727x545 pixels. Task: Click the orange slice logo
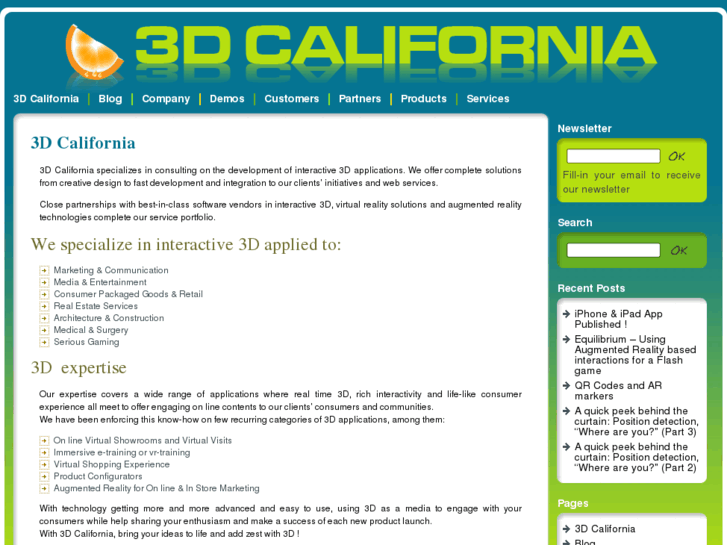94,52
